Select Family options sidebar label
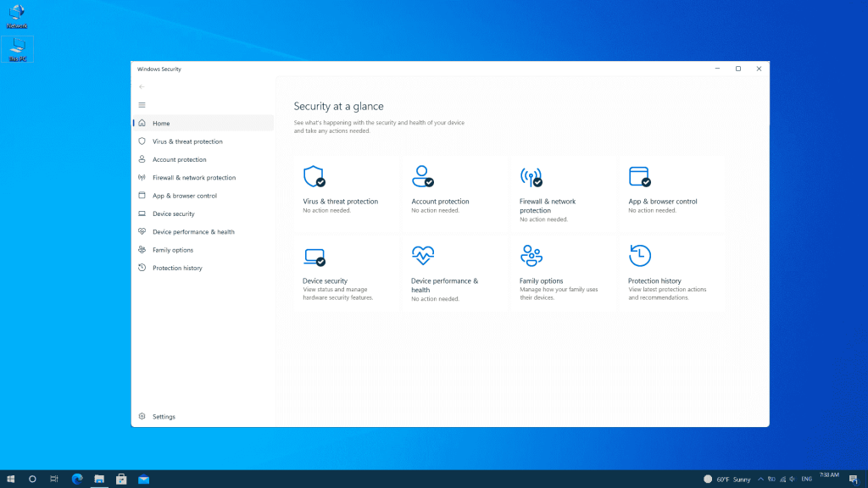Image resolution: width=868 pixels, height=488 pixels. pos(173,250)
